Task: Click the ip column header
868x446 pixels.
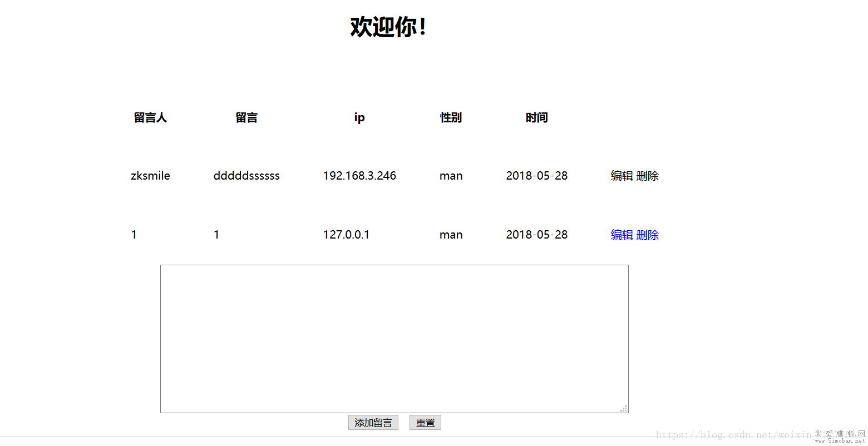Action: pyautogui.click(x=359, y=117)
